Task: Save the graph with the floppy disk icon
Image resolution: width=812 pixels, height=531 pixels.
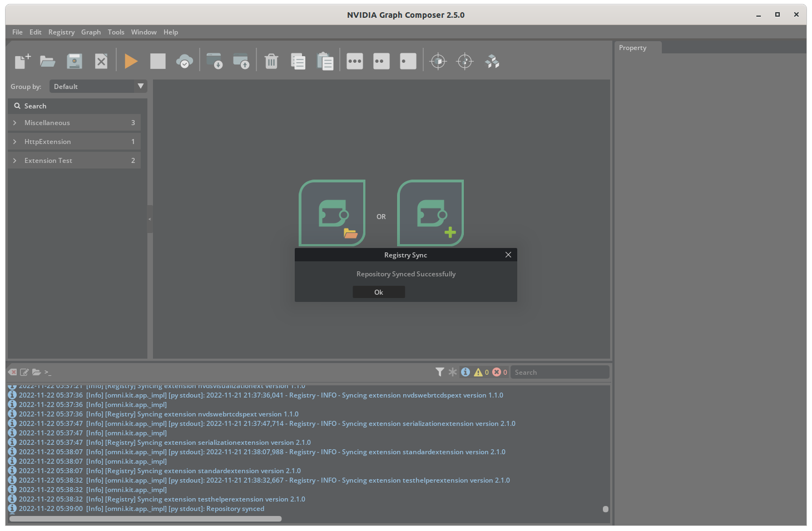Action: coord(75,61)
